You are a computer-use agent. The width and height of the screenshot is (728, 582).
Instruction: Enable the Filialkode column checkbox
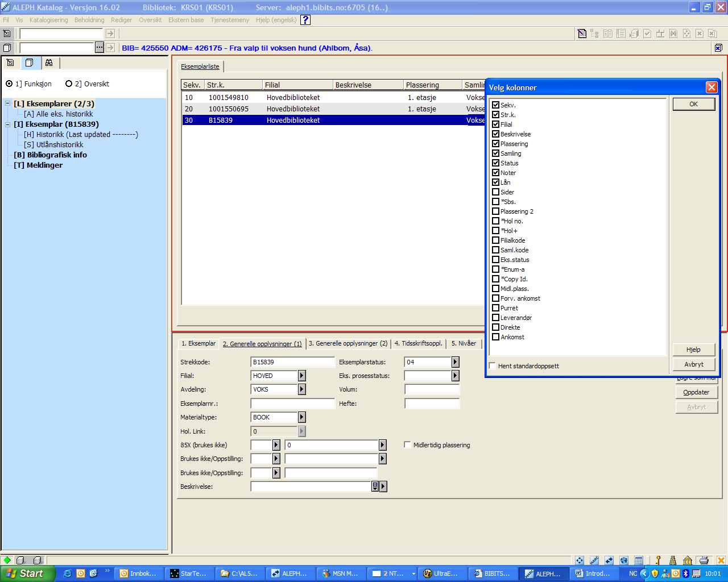[495, 240]
